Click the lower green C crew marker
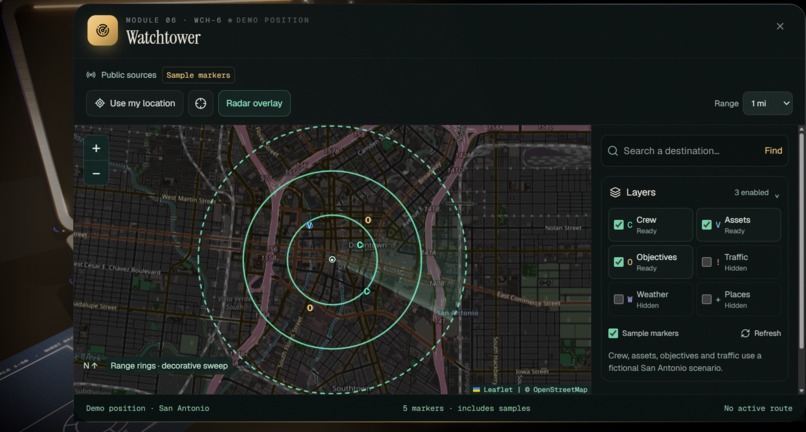This screenshot has height=432, width=806. coord(367,292)
